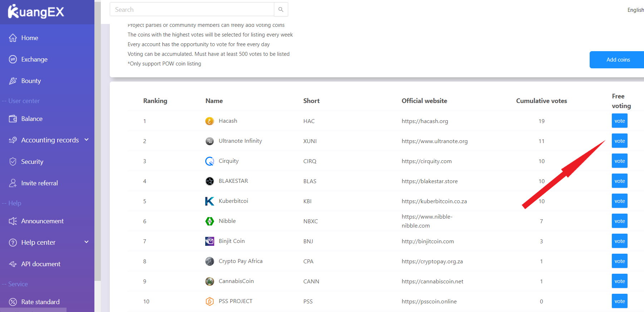Image resolution: width=644 pixels, height=312 pixels.
Task: Click the Kuberbitcoi coin logo
Action: (210, 201)
